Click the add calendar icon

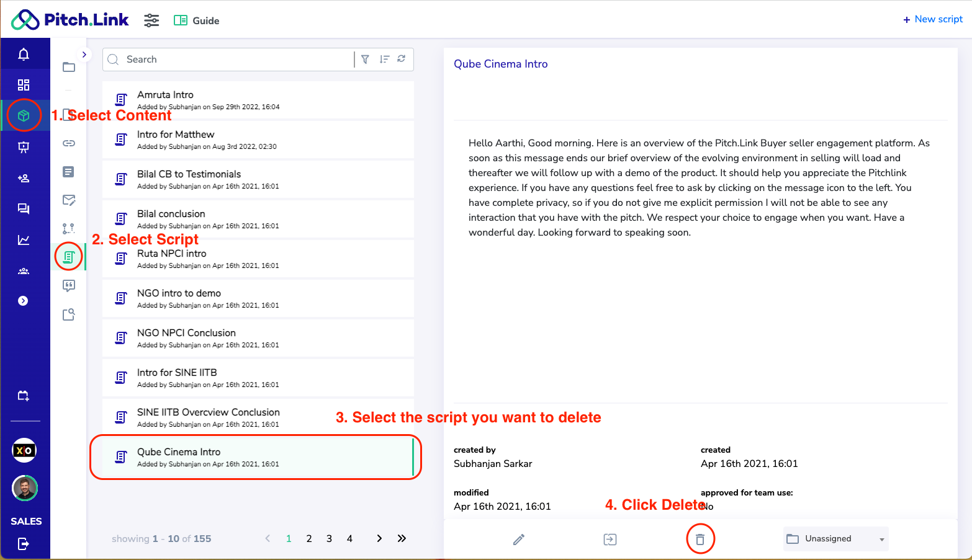pyautogui.click(x=24, y=396)
